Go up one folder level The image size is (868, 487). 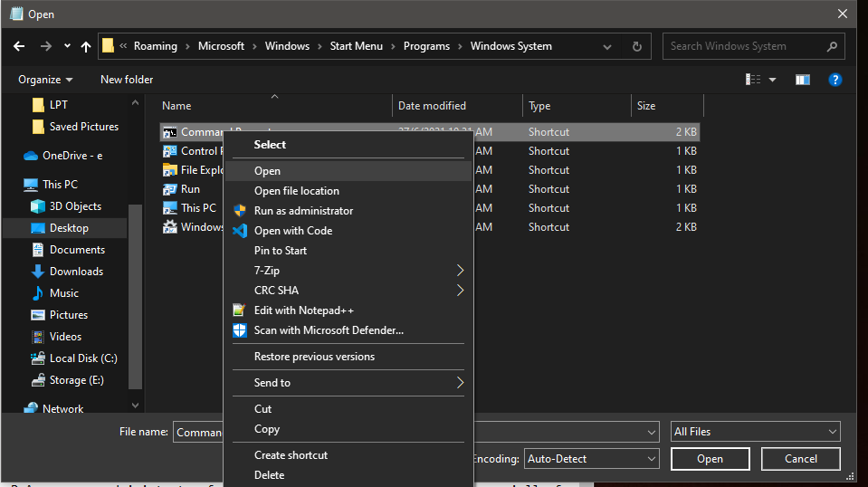86,46
